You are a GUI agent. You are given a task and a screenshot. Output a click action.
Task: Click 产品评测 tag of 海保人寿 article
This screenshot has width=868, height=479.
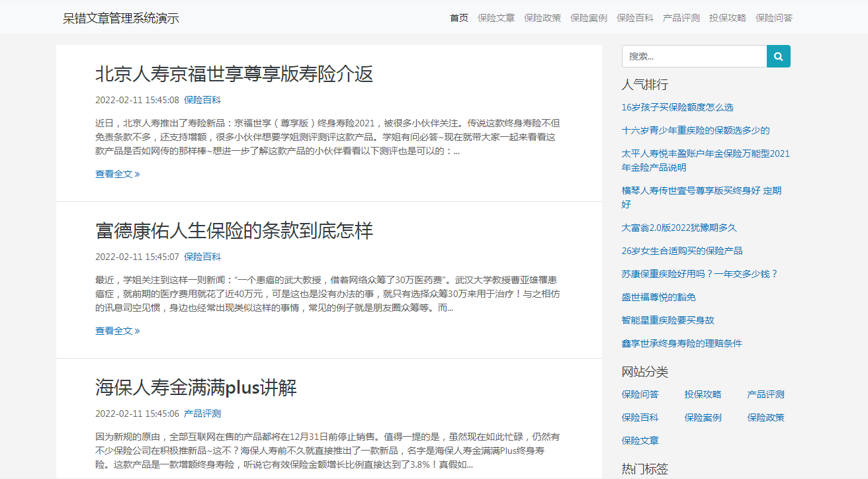202,414
